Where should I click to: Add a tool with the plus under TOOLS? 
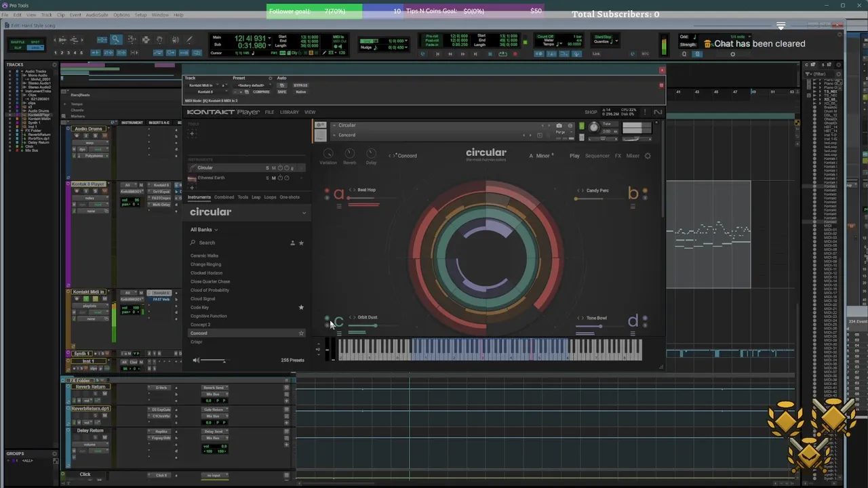point(192,134)
